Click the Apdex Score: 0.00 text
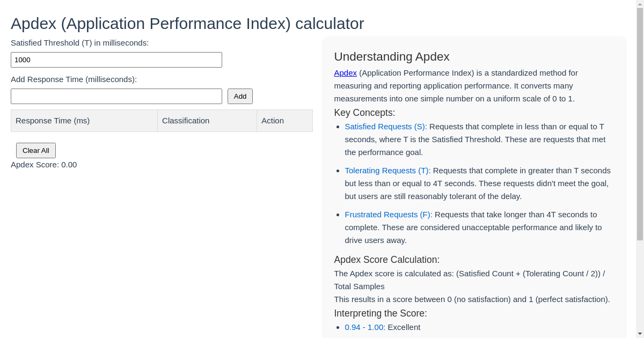The width and height of the screenshot is (644, 338). tap(43, 165)
